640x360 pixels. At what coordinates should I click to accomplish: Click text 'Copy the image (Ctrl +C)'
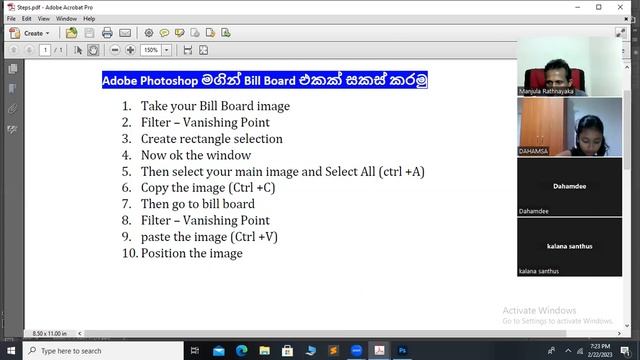point(208,188)
